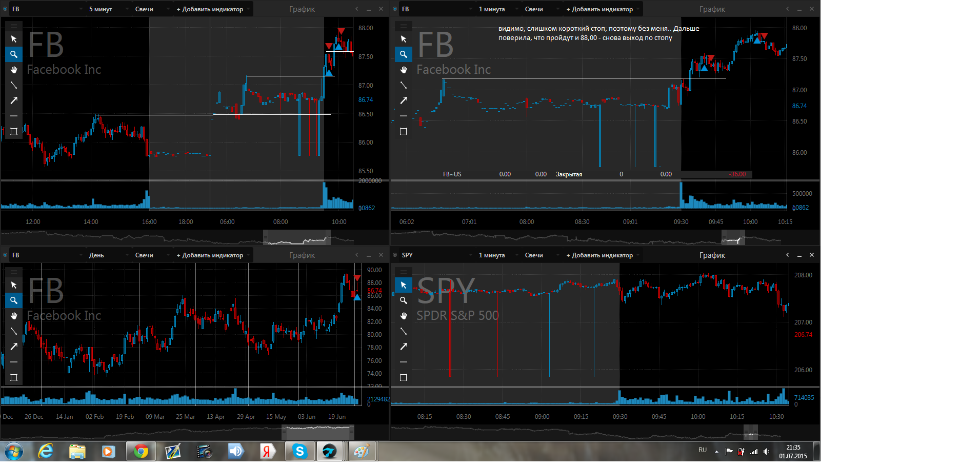Screen dimensions: 980x467
Task: Select the zoom magnifier in FB 5 минут chart
Action: coord(14,54)
